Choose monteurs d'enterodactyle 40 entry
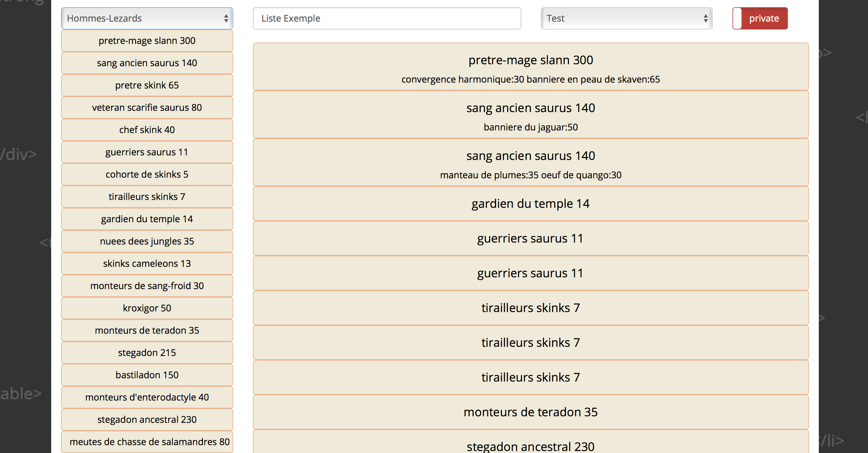Image resolution: width=868 pixels, height=453 pixels. point(147,397)
